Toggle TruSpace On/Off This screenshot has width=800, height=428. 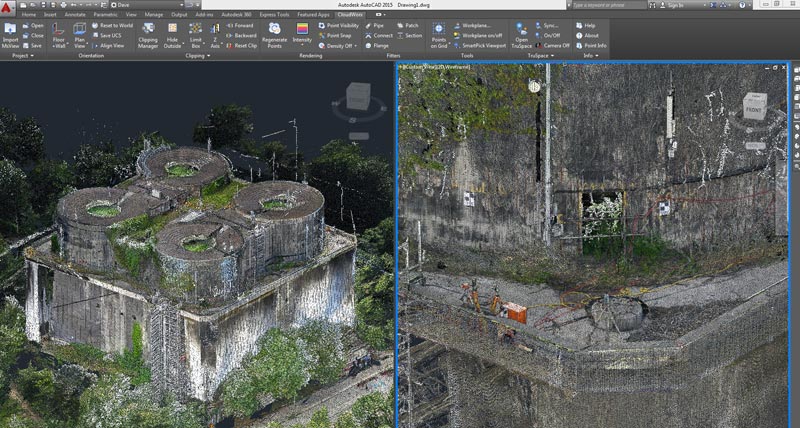click(551, 35)
